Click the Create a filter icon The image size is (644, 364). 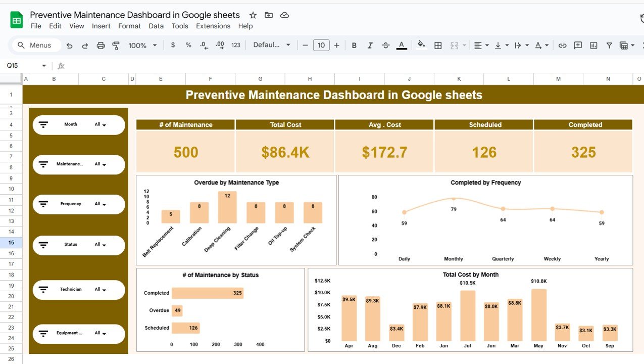tap(609, 45)
